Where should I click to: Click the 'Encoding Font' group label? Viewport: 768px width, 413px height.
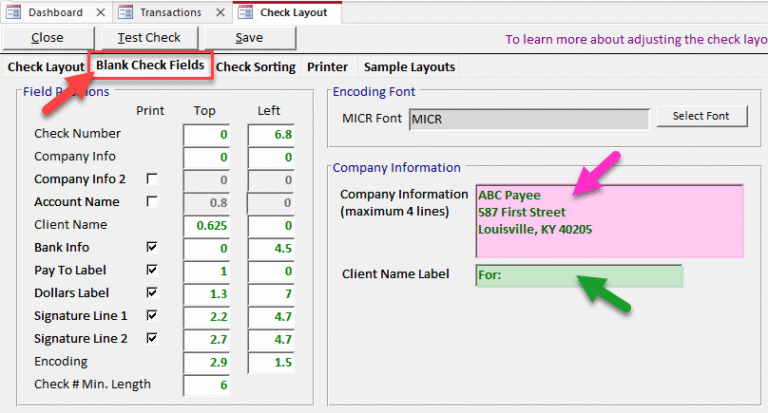click(x=374, y=92)
